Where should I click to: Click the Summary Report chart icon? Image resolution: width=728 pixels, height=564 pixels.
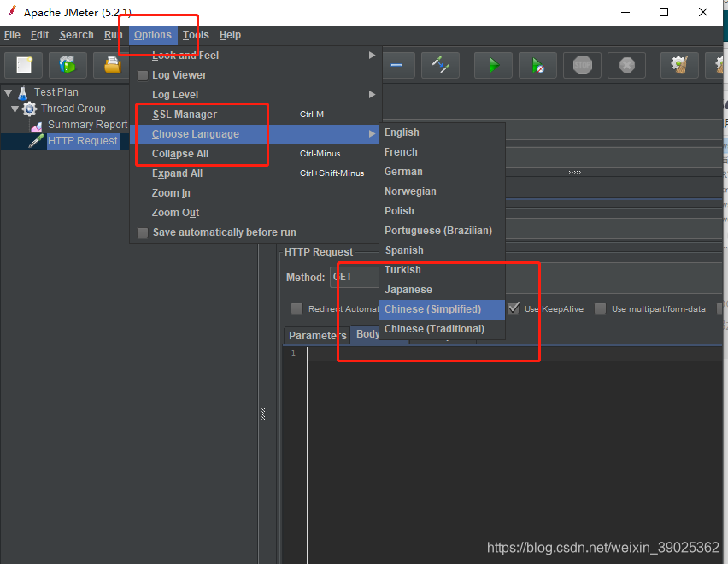pyautogui.click(x=37, y=126)
